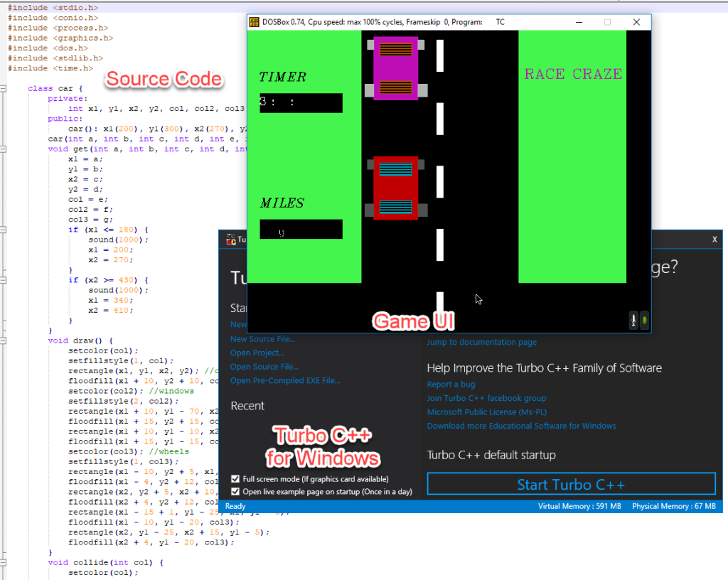
Task: Click the MILES counter display in the game
Action: click(299, 229)
